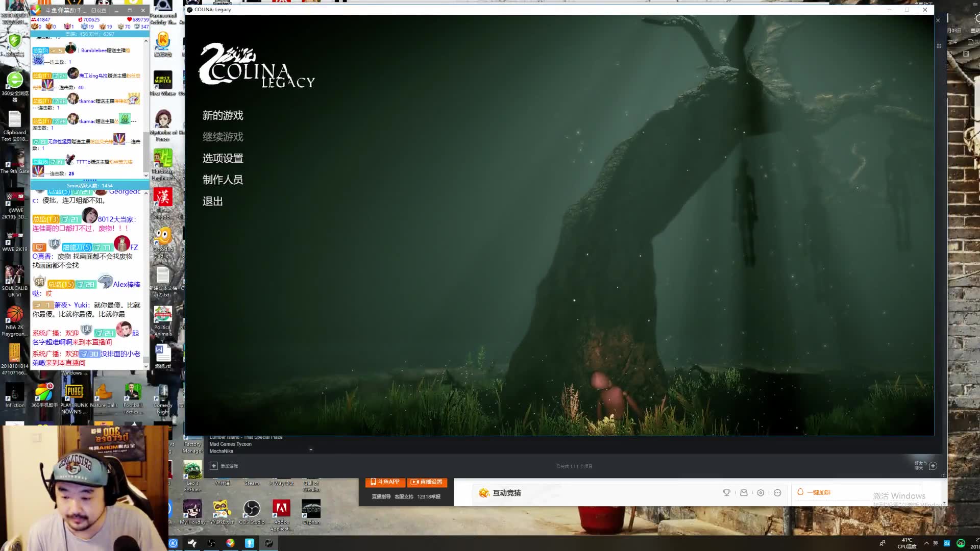Open 直播指导 link

pos(381,496)
